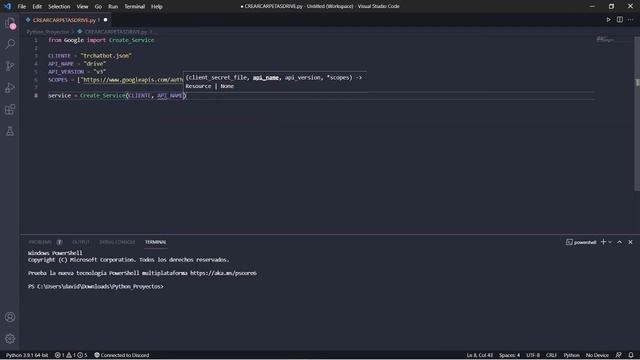
Task: Click the terminal prompt input line
Action: tap(96, 287)
